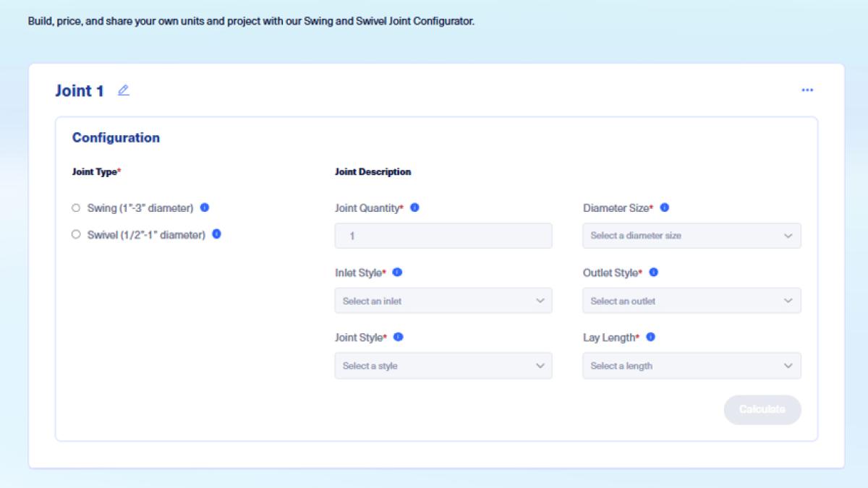The image size is (868, 488).
Task: Expand the Lay Length dropdown
Action: point(692,365)
